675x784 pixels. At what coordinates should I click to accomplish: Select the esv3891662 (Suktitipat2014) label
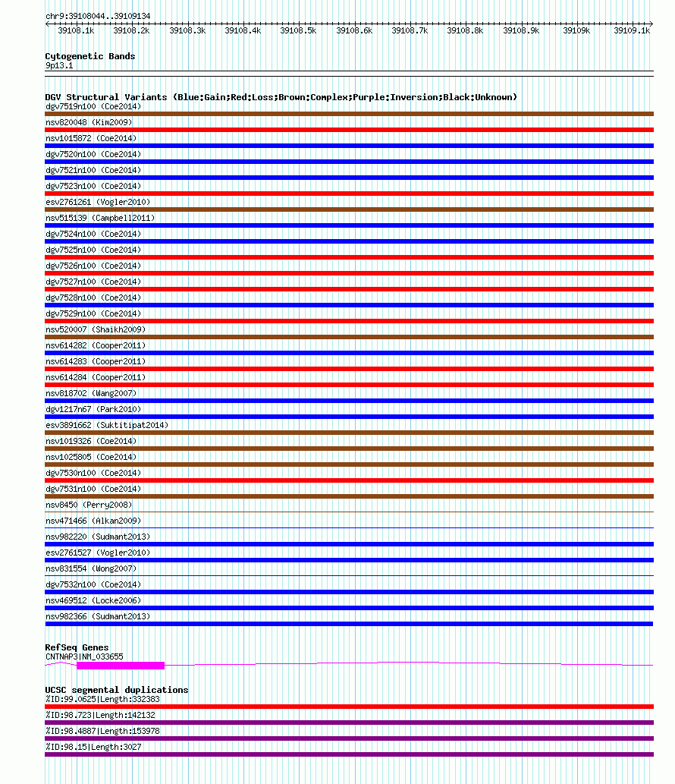107,425
